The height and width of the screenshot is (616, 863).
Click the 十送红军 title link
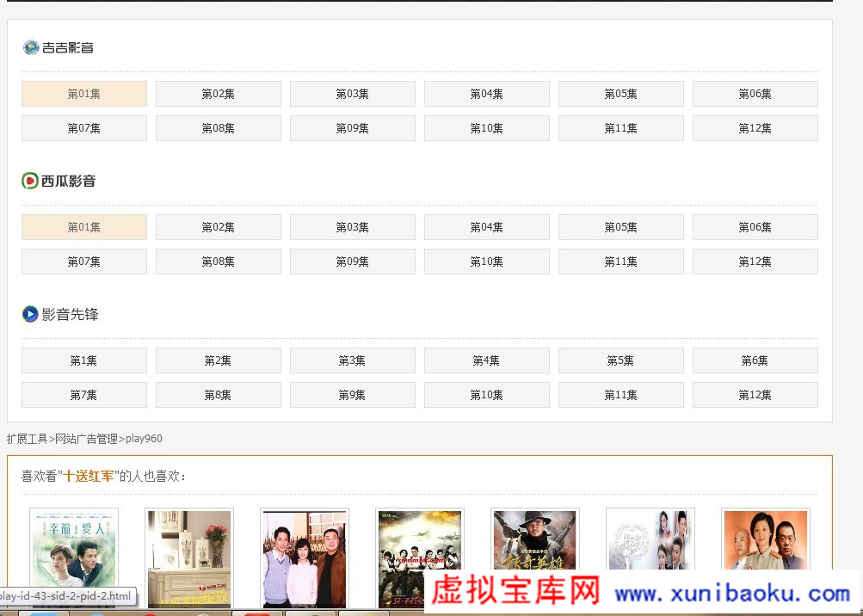pos(89,476)
